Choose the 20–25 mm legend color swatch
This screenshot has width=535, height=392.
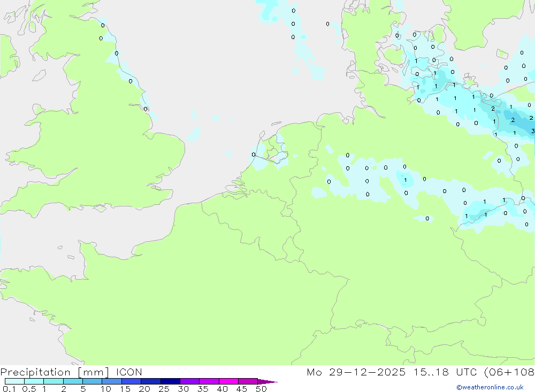pyautogui.click(x=151, y=381)
